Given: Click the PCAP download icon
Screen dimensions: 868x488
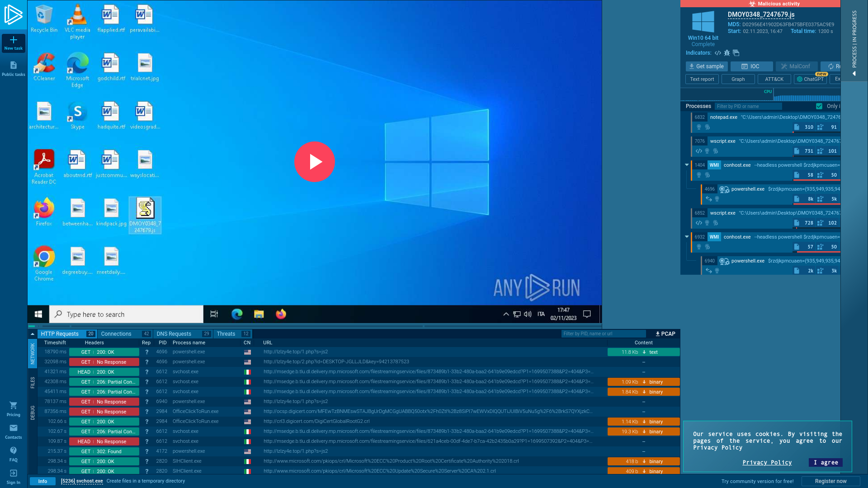Looking at the screenshot, I should pyautogui.click(x=664, y=333).
